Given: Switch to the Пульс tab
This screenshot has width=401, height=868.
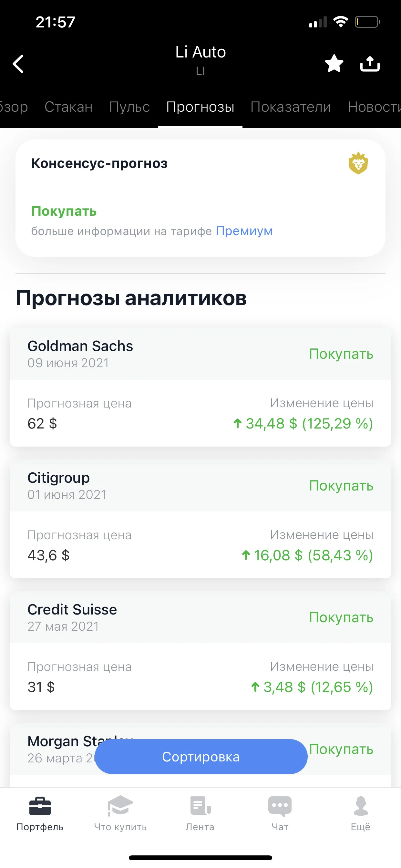Looking at the screenshot, I should coord(129,107).
